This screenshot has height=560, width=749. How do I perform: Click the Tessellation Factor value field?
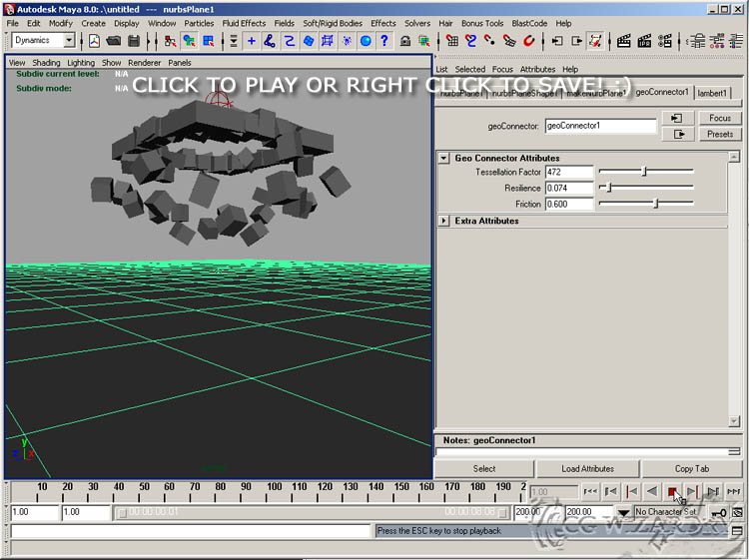[568, 172]
